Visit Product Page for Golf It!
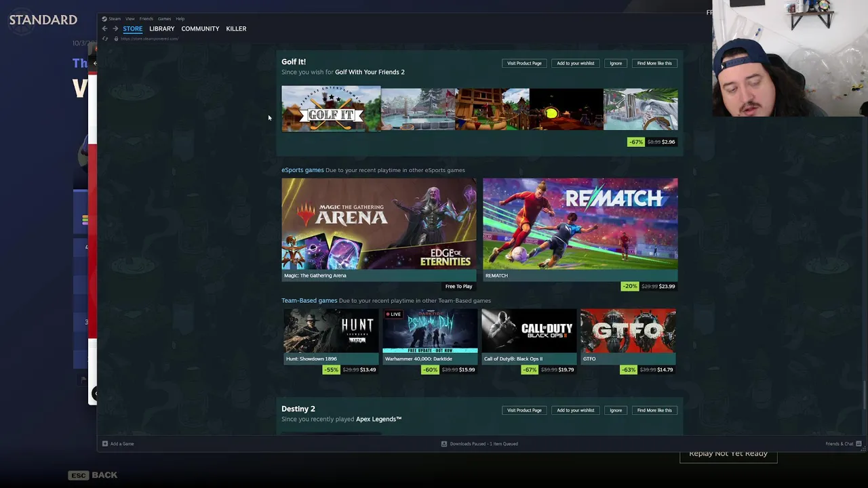 coord(524,63)
